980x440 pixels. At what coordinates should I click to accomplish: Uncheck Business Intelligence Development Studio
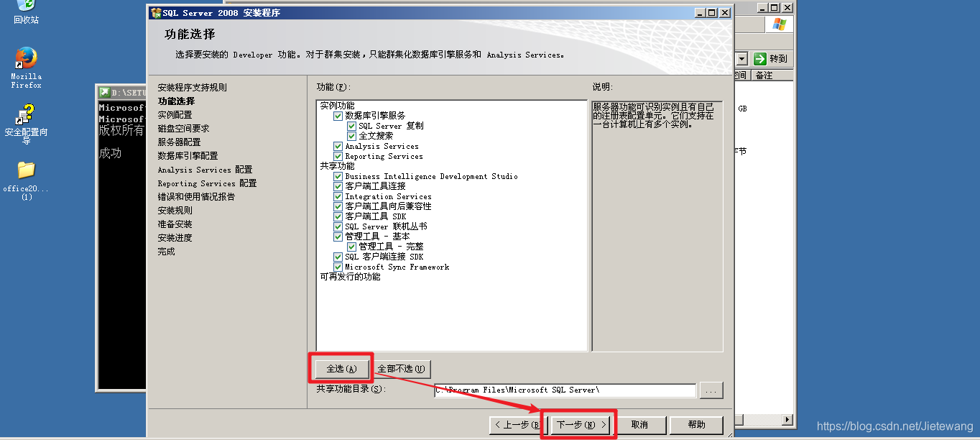[x=338, y=176]
